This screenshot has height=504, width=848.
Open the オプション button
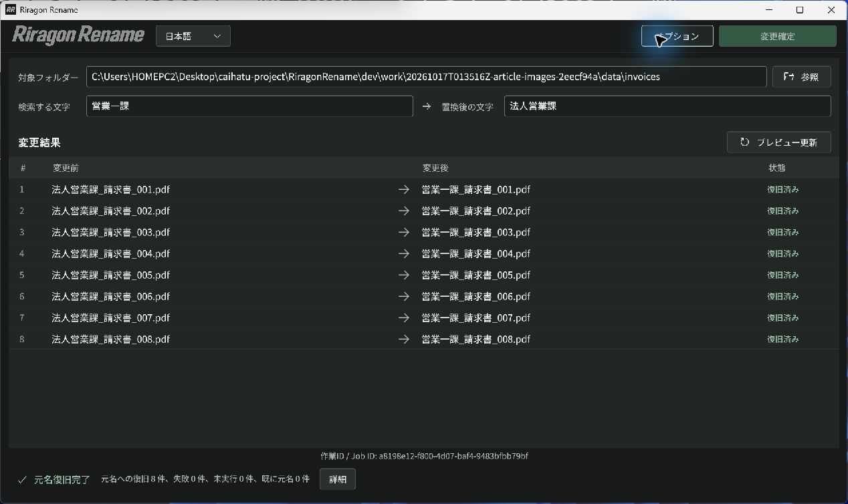click(677, 36)
